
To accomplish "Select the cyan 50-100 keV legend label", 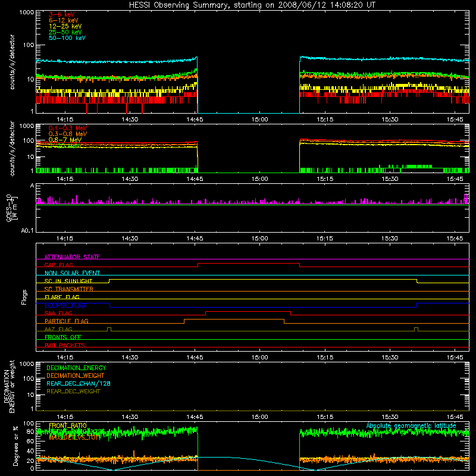I will pos(67,38).
